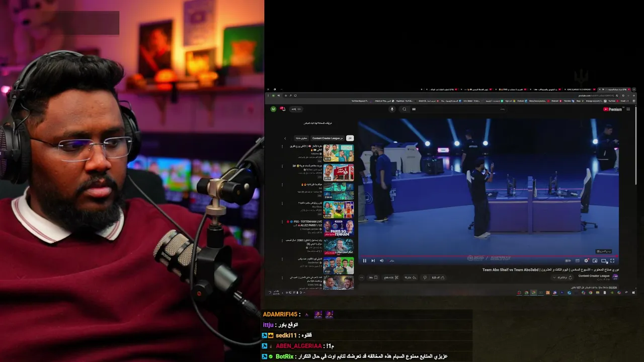Select the 'All' filter chip

350,138
